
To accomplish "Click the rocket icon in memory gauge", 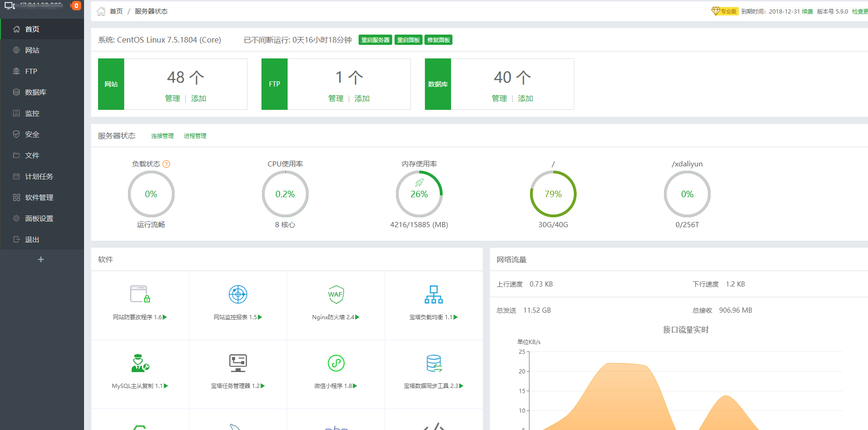I will [x=419, y=183].
